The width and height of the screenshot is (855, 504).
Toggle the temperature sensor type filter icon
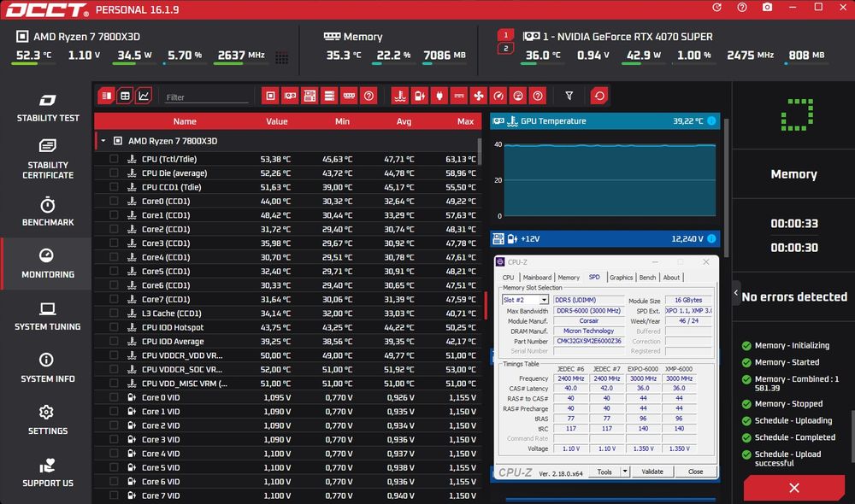click(x=400, y=96)
